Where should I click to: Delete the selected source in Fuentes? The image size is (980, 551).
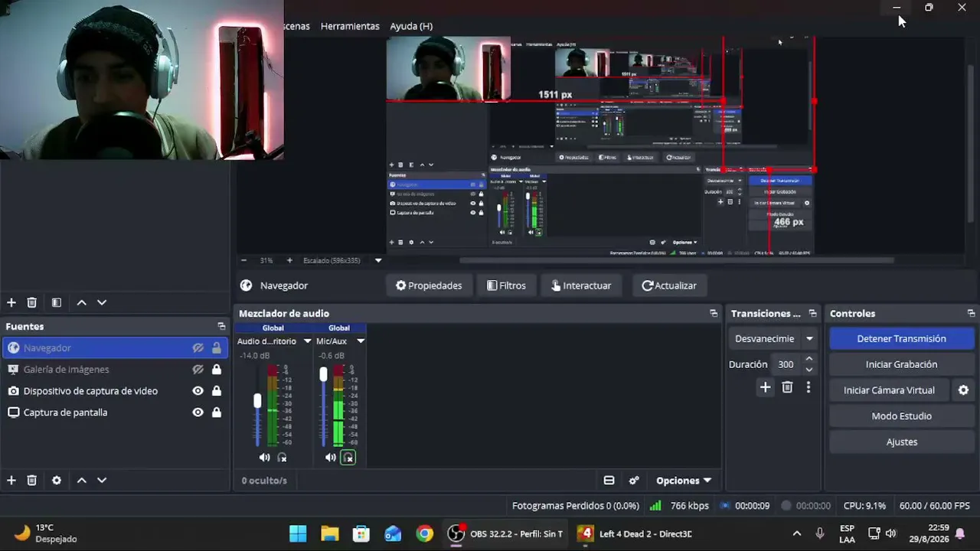tap(32, 481)
